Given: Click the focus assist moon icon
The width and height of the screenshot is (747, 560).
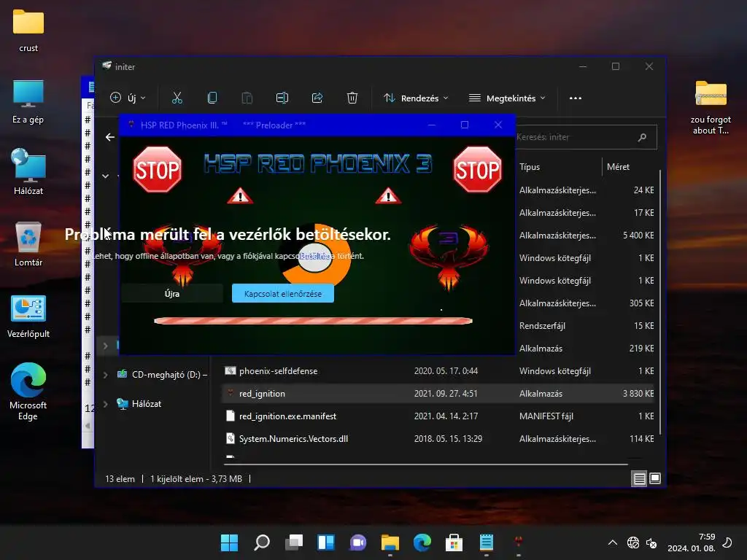Looking at the screenshot, I should 727,542.
